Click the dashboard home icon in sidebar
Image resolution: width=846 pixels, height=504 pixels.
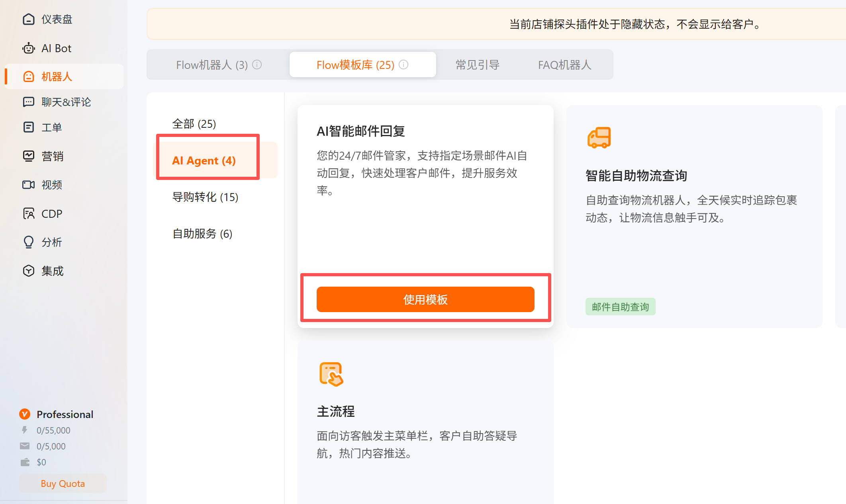[28, 19]
